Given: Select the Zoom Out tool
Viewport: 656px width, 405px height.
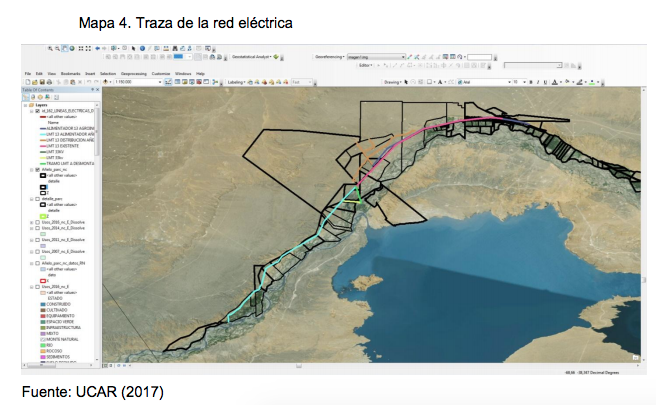Looking at the screenshot, I should 56,49.
